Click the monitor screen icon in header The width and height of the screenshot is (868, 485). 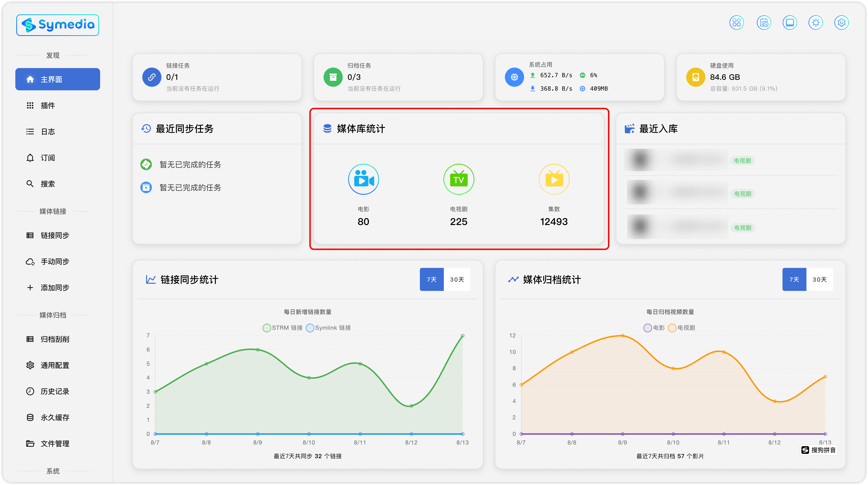click(x=789, y=23)
